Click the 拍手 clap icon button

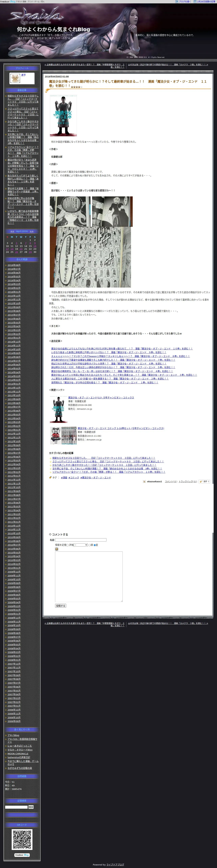(204, 482)
